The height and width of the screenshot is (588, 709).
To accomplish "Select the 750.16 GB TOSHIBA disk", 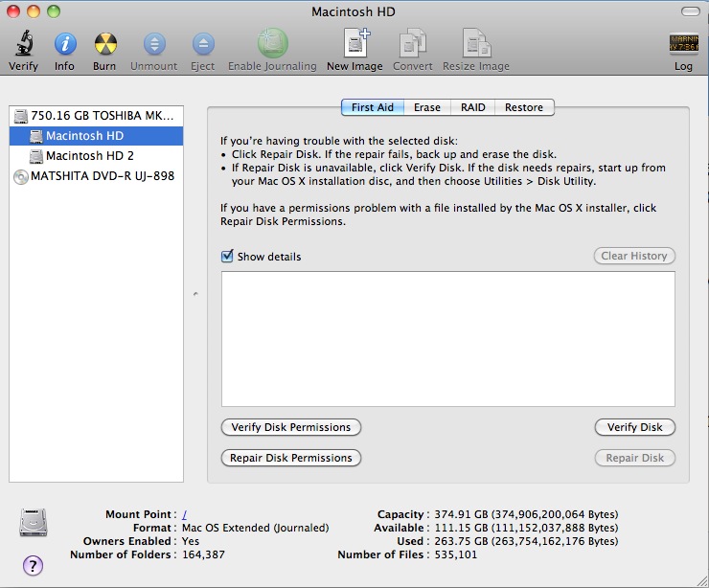I will click(x=96, y=116).
